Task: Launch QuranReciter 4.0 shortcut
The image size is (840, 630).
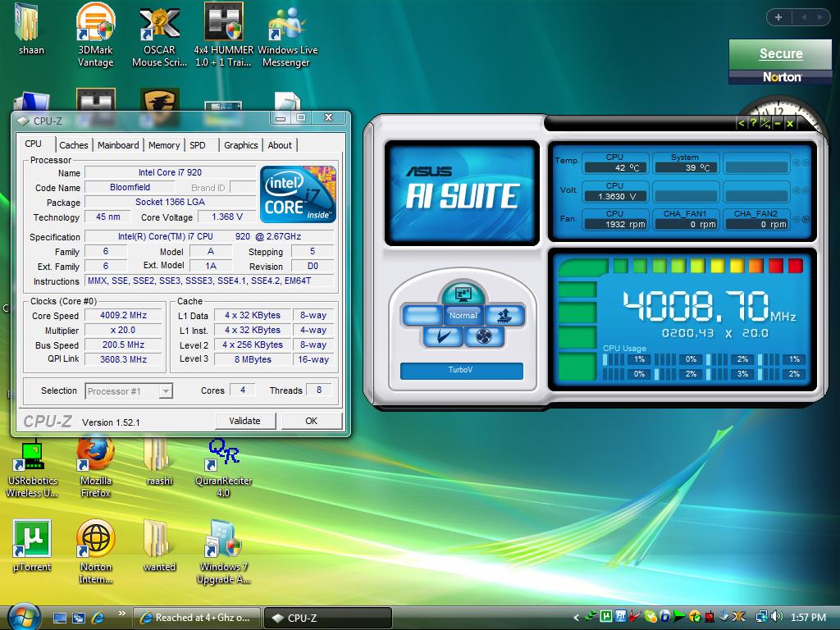Action: (x=223, y=468)
